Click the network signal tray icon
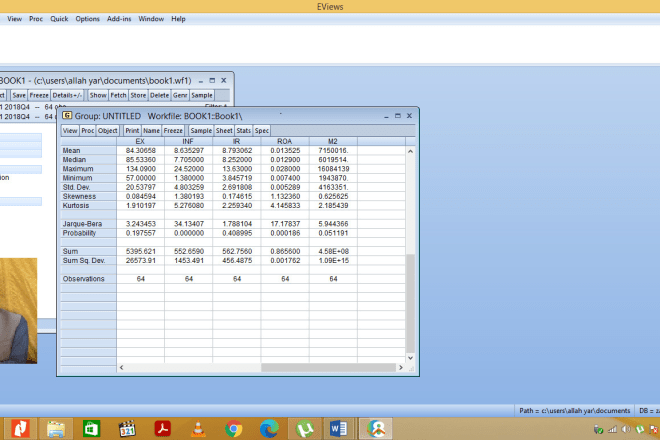Viewport: 660px width, 440px height. click(x=612, y=429)
